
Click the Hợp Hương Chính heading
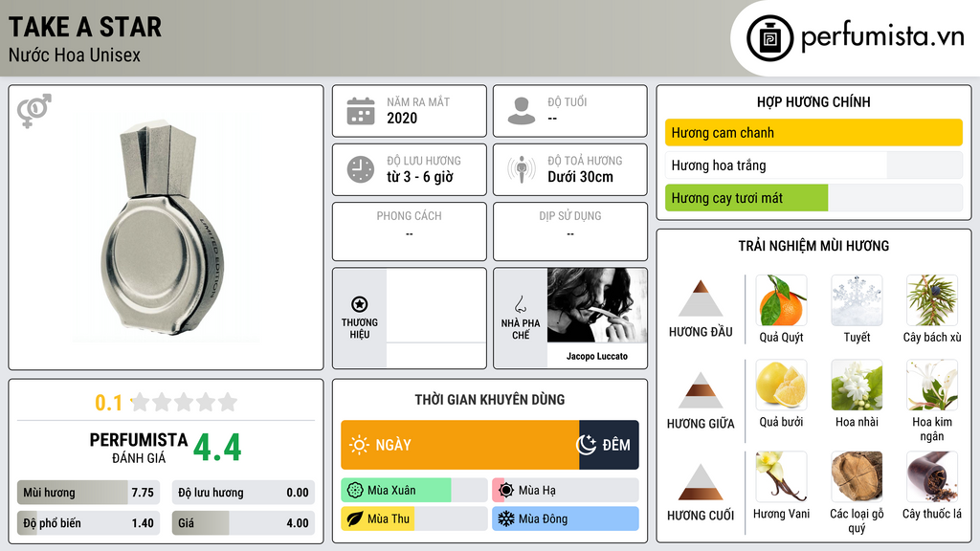click(813, 101)
